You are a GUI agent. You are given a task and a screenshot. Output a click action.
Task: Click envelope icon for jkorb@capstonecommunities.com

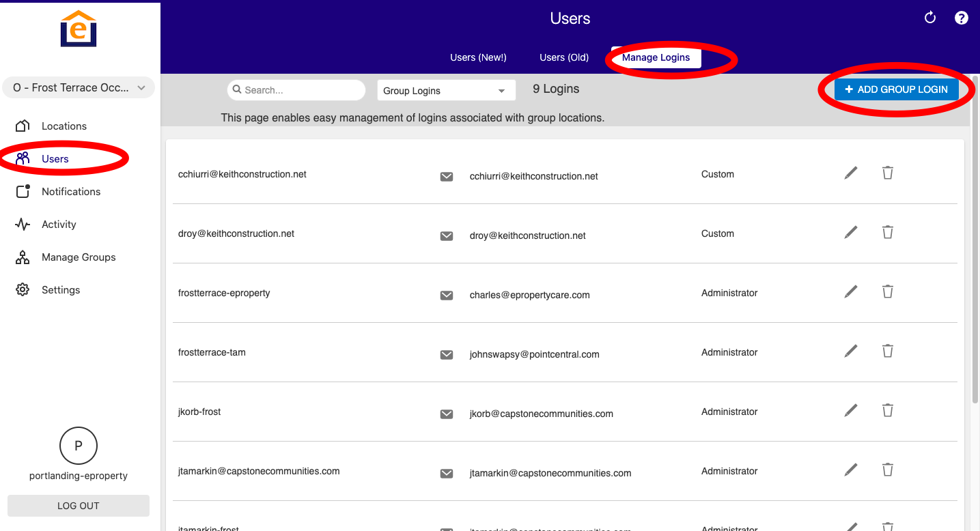coord(447,414)
